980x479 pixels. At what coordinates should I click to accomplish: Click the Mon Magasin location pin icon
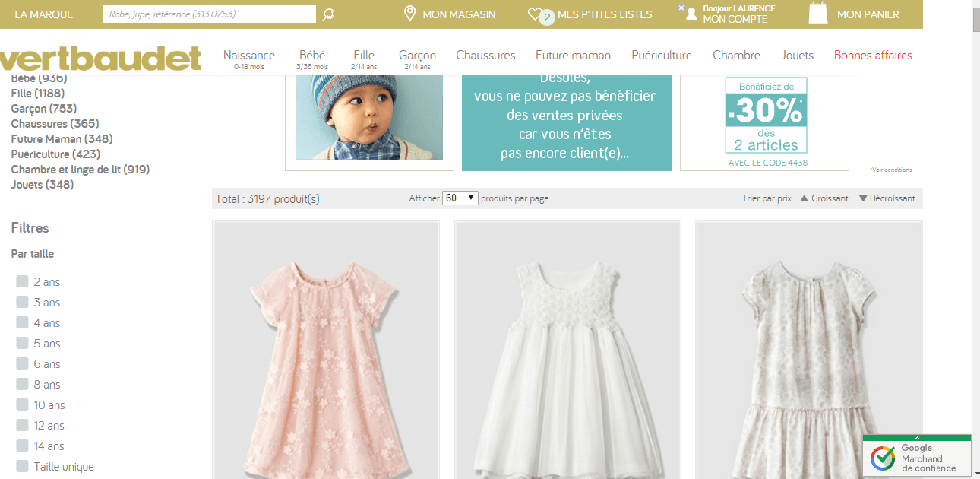tap(410, 14)
